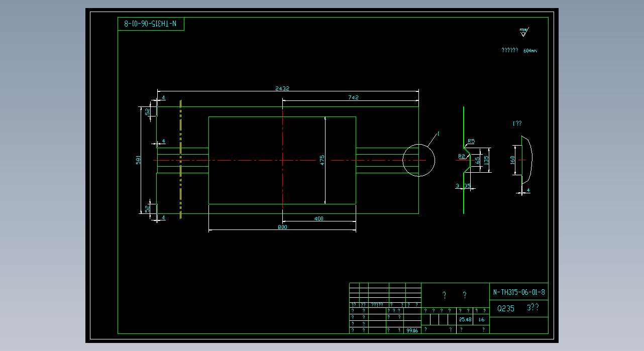
Task: Select the 1:6 scale cell
Action: click(x=481, y=319)
